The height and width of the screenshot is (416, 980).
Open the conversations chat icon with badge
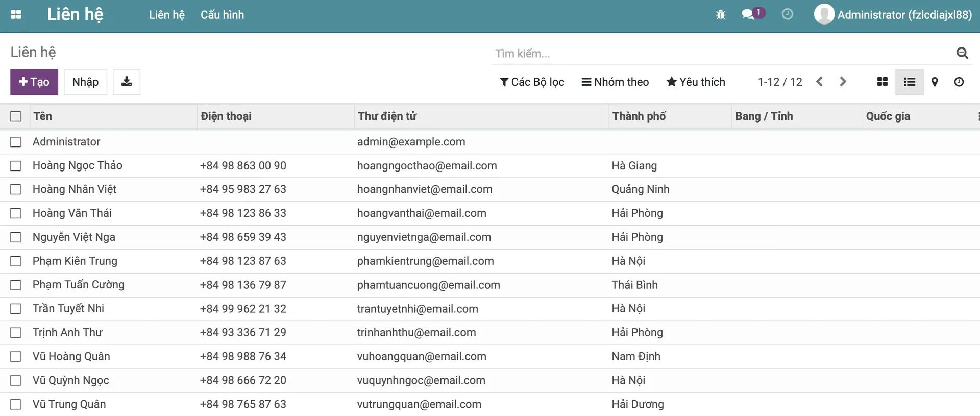pos(753,14)
